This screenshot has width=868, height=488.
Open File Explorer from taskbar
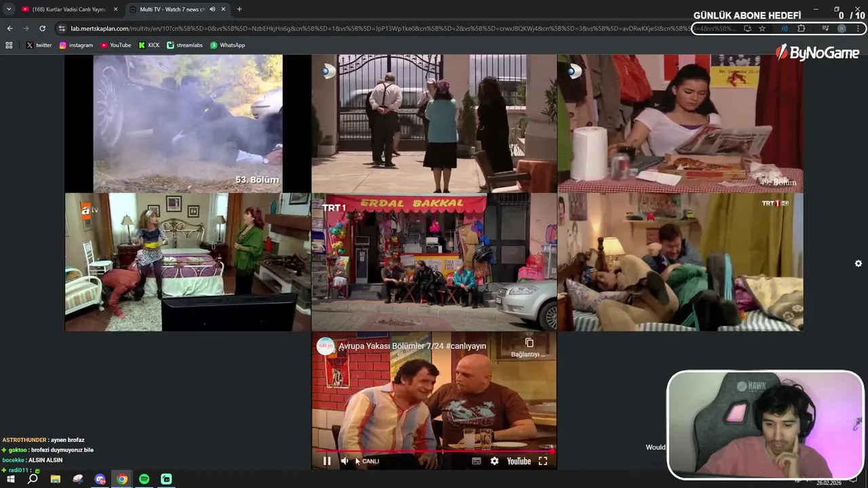pyautogui.click(x=56, y=479)
